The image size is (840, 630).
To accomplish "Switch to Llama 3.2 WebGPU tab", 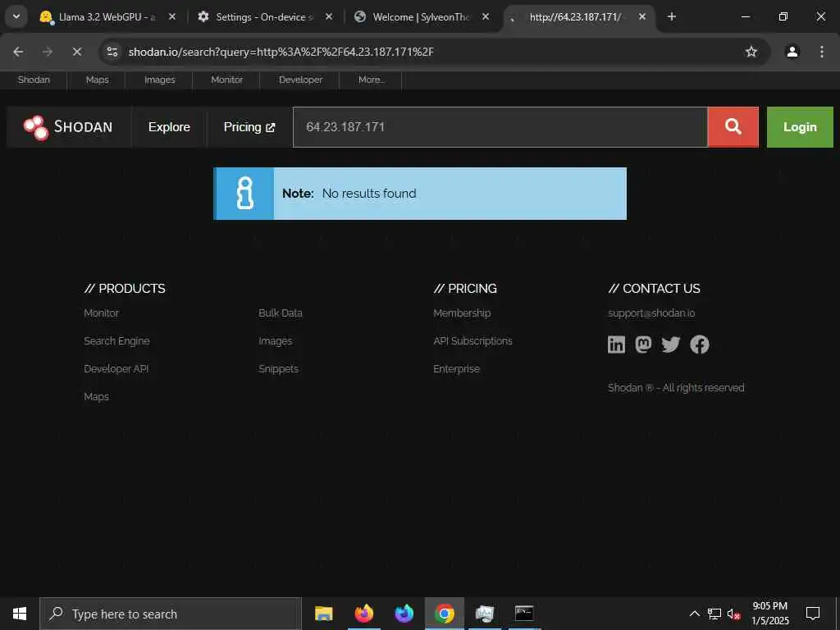I will (x=107, y=16).
